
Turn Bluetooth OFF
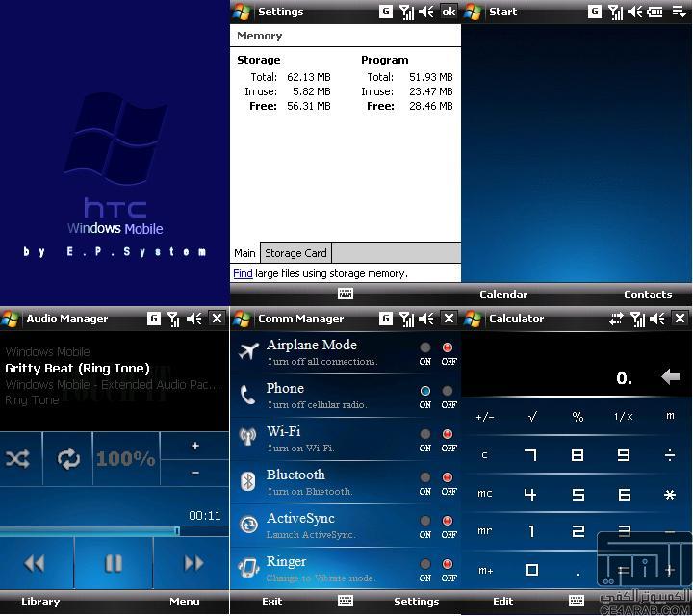[x=448, y=477]
